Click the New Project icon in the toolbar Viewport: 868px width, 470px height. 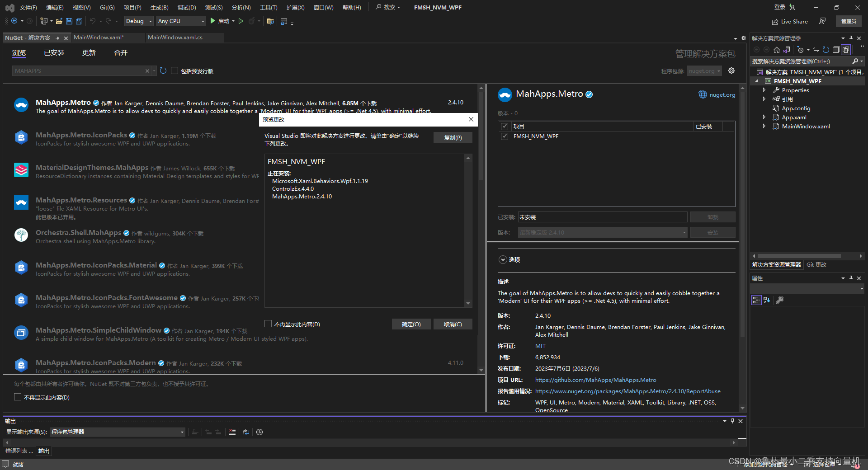point(44,21)
